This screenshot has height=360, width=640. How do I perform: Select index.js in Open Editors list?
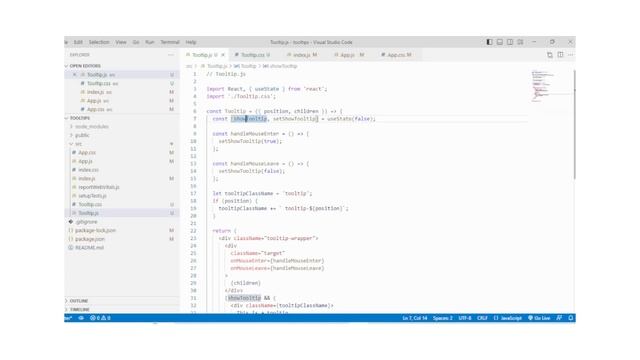(x=122, y=92)
